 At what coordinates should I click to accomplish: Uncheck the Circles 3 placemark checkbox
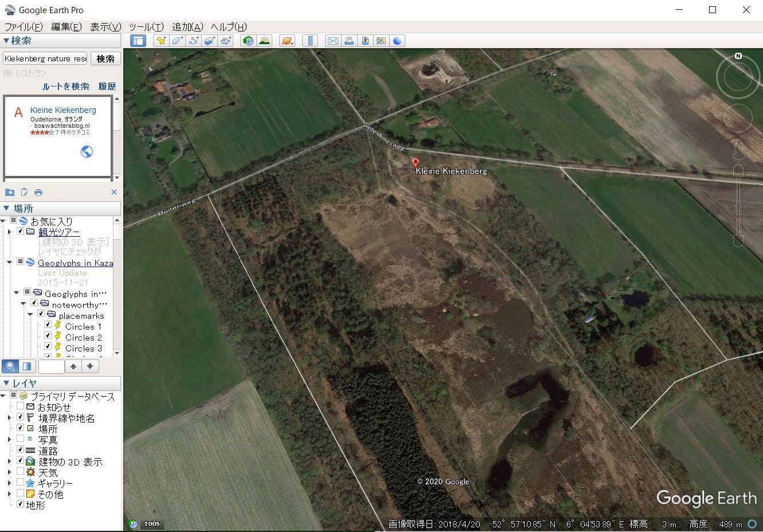pos(48,347)
